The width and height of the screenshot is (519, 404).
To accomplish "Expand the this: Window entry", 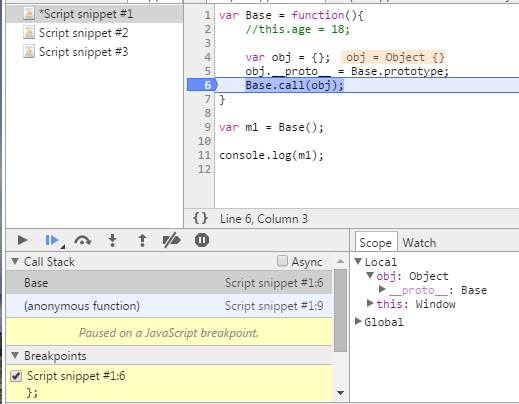I will pos(370,303).
